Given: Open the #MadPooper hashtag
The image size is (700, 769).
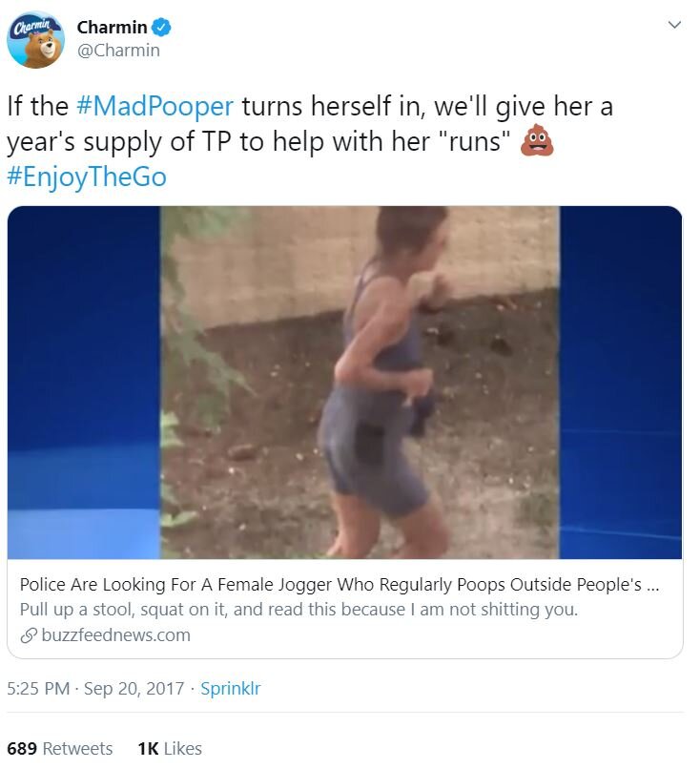Looking at the screenshot, I should (154, 107).
